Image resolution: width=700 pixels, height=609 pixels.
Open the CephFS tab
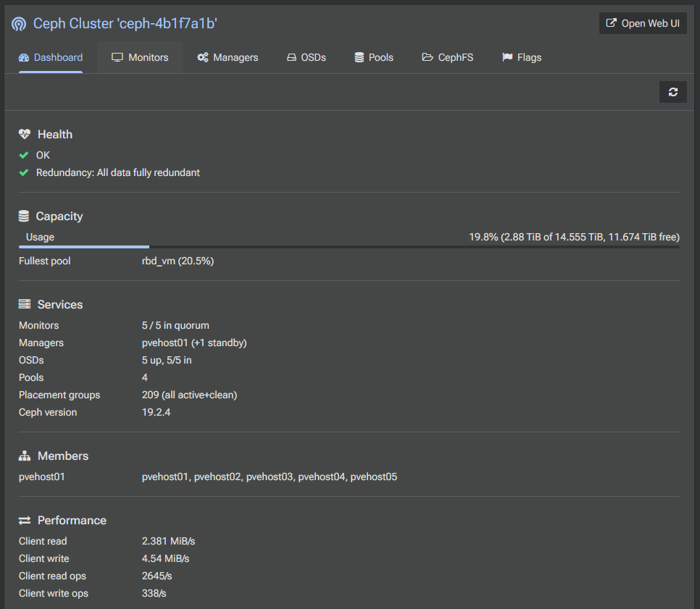point(448,57)
